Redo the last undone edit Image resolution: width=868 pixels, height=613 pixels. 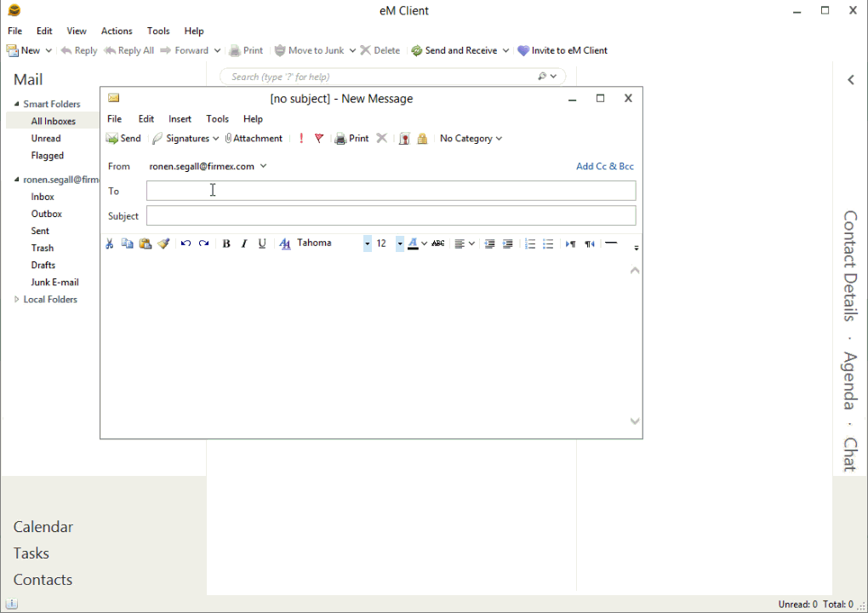point(203,243)
